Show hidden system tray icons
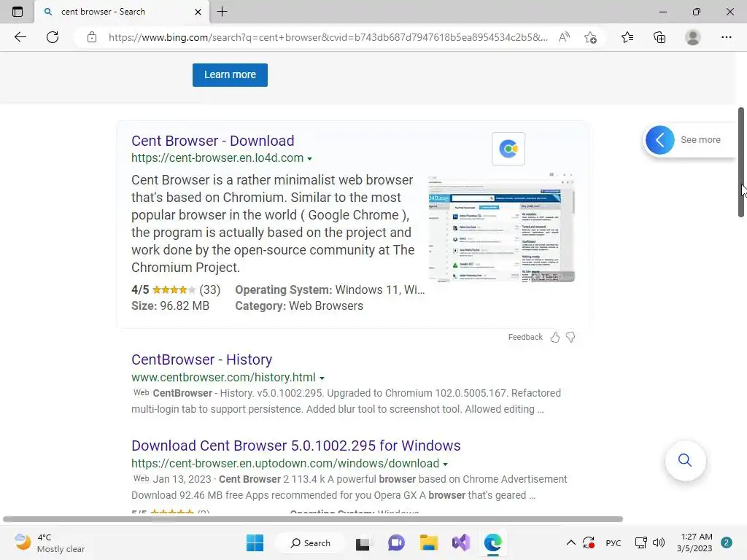747x560 pixels. pos(570,542)
